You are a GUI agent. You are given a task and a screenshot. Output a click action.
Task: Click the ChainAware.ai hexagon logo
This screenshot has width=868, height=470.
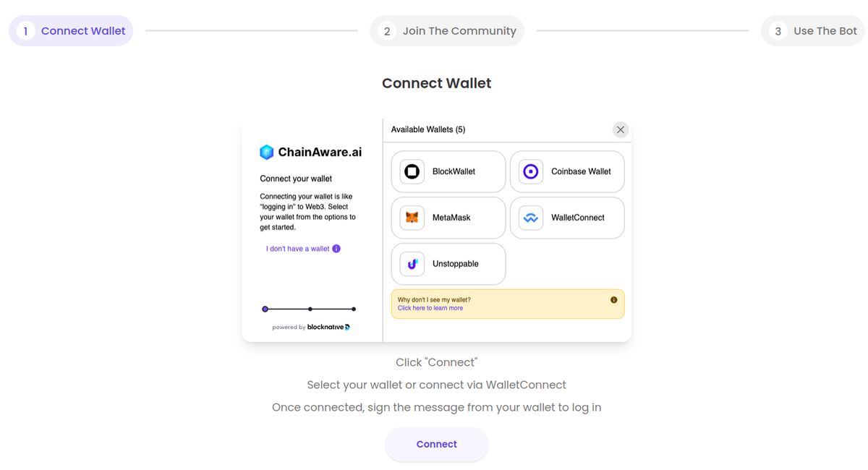267,152
